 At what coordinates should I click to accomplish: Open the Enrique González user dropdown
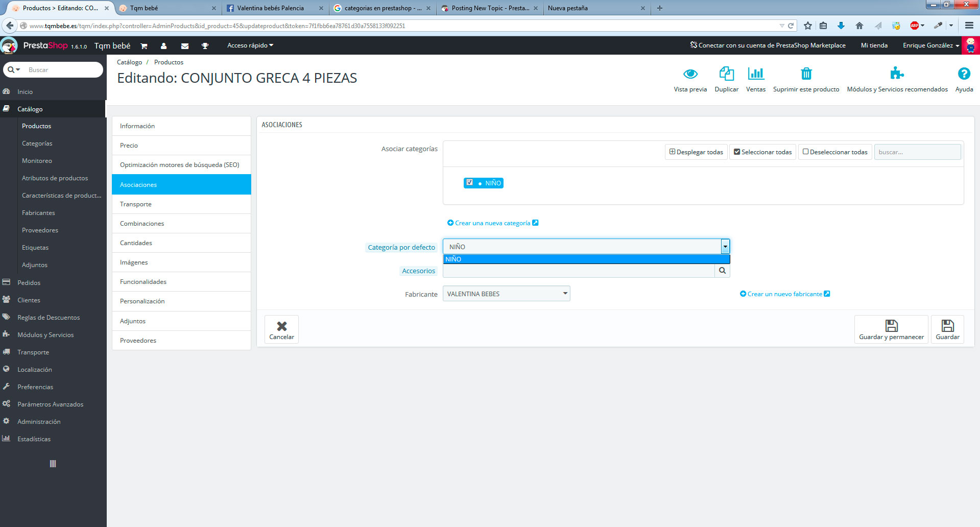[930, 45]
